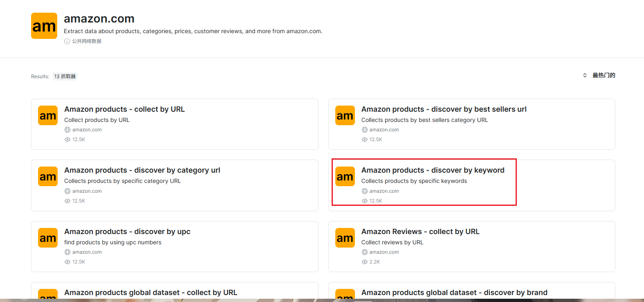The height and width of the screenshot is (302, 644).
Task: Click eye icon in category url card
Action: pos(67,201)
